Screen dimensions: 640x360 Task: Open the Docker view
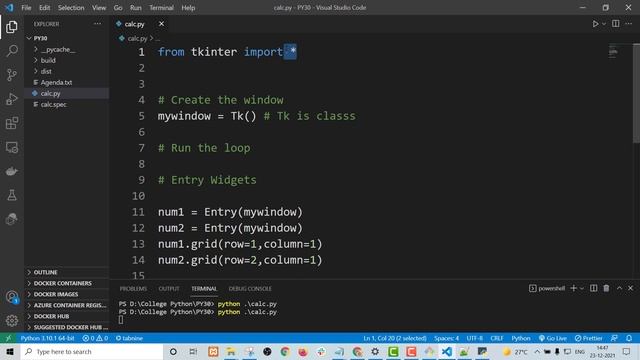[x=12, y=171]
